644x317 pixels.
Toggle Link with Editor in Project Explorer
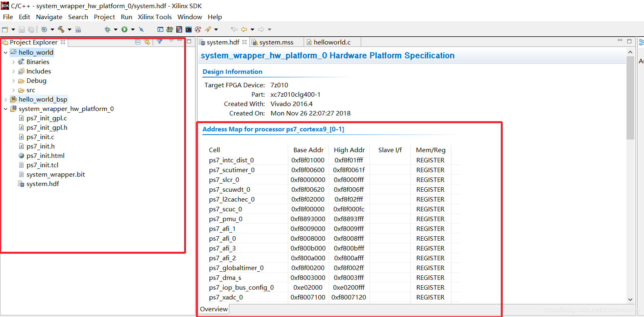click(147, 42)
